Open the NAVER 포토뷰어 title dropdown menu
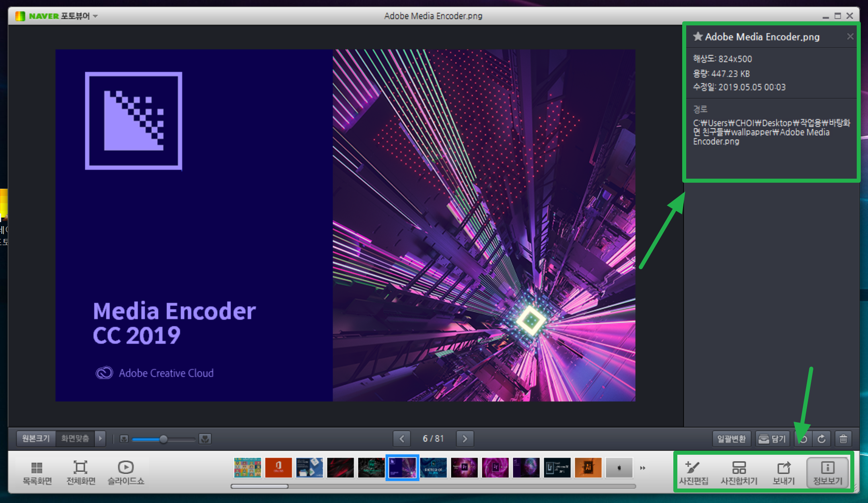The width and height of the screenshot is (868, 503). (95, 16)
